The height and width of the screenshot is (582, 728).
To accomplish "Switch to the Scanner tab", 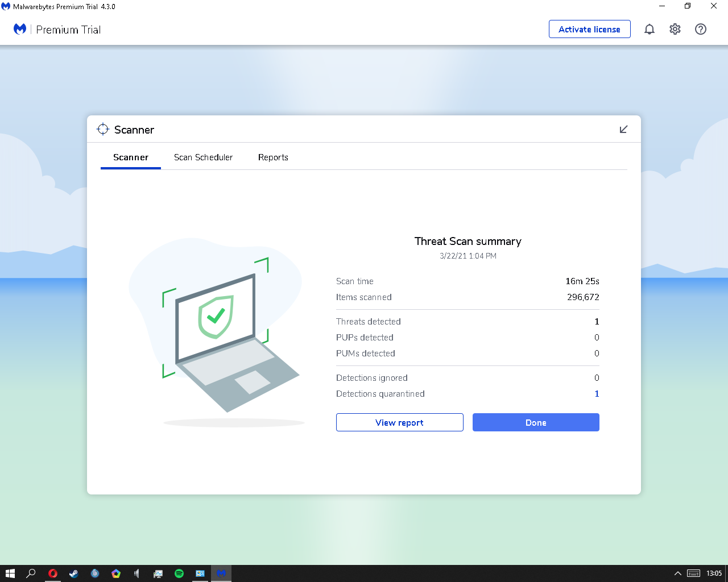I will (131, 157).
